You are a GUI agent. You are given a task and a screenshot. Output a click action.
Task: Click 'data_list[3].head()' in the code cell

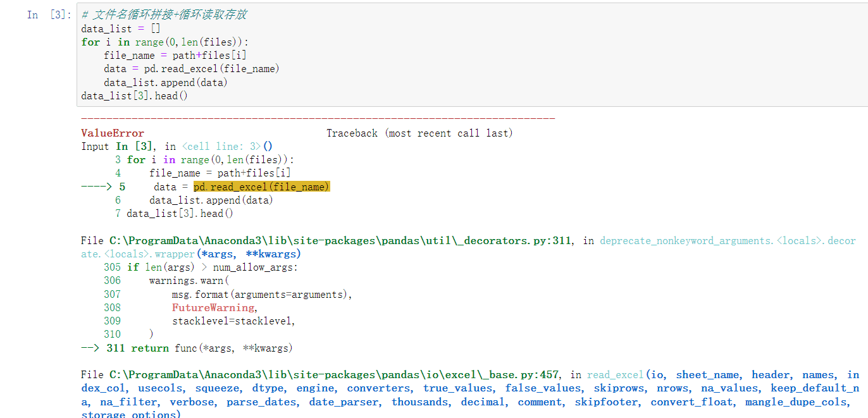pyautogui.click(x=134, y=96)
